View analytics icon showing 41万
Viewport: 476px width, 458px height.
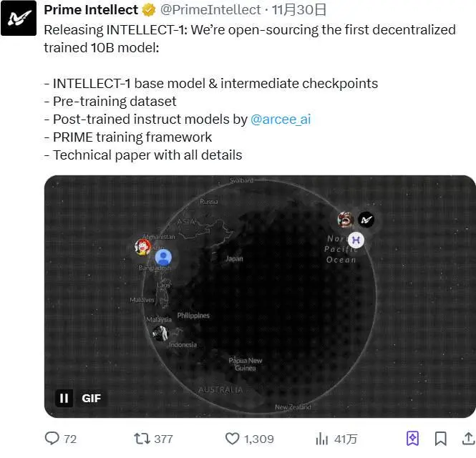pyautogui.click(x=322, y=439)
